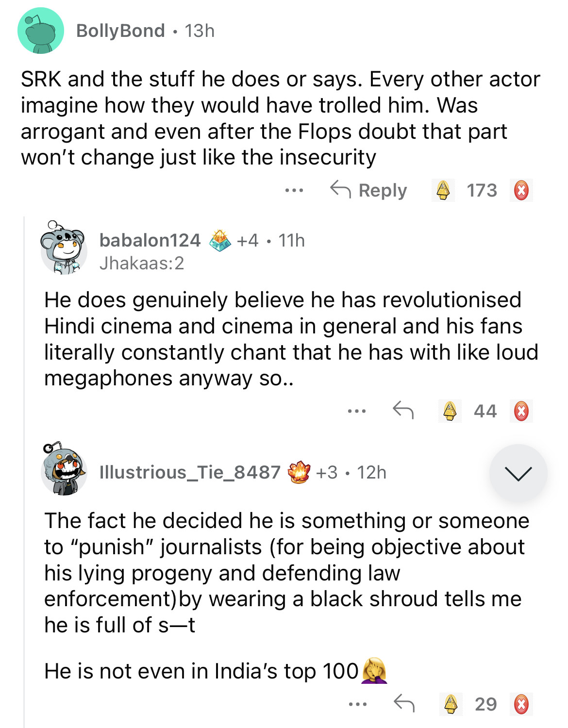The height and width of the screenshot is (728, 568).
Task: Downvote babalon124's comment
Action: click(521, 411)
